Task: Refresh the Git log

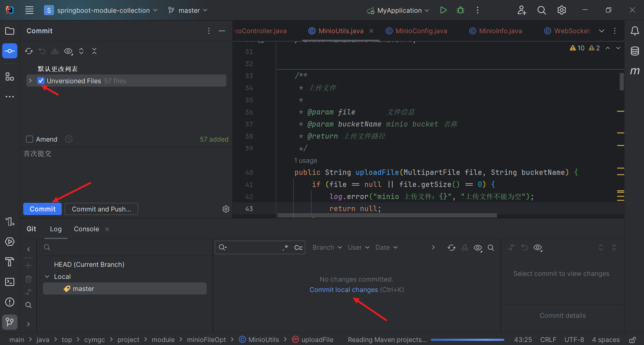Action: click(452, 248)
